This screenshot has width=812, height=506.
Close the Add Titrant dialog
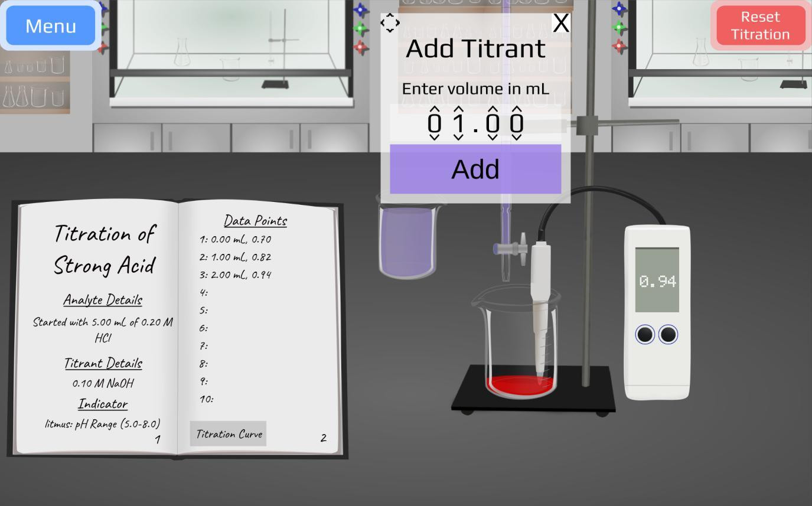click(x=560, y=22)
